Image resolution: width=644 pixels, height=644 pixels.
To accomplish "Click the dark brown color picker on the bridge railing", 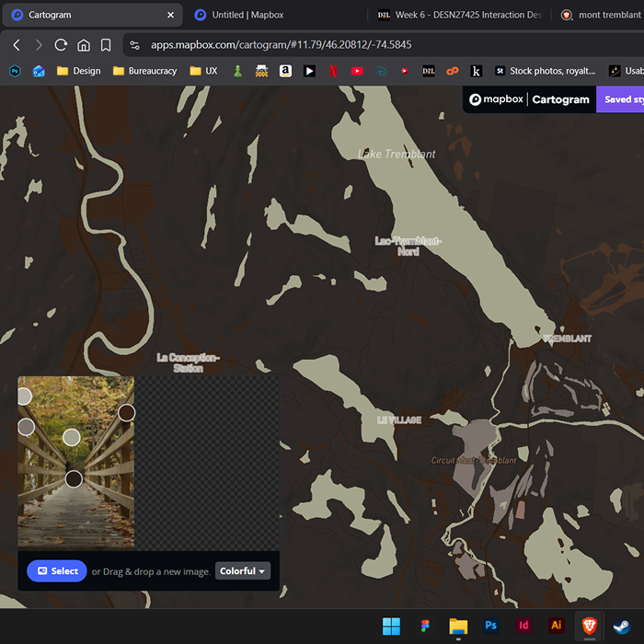I will click(127, 413).
